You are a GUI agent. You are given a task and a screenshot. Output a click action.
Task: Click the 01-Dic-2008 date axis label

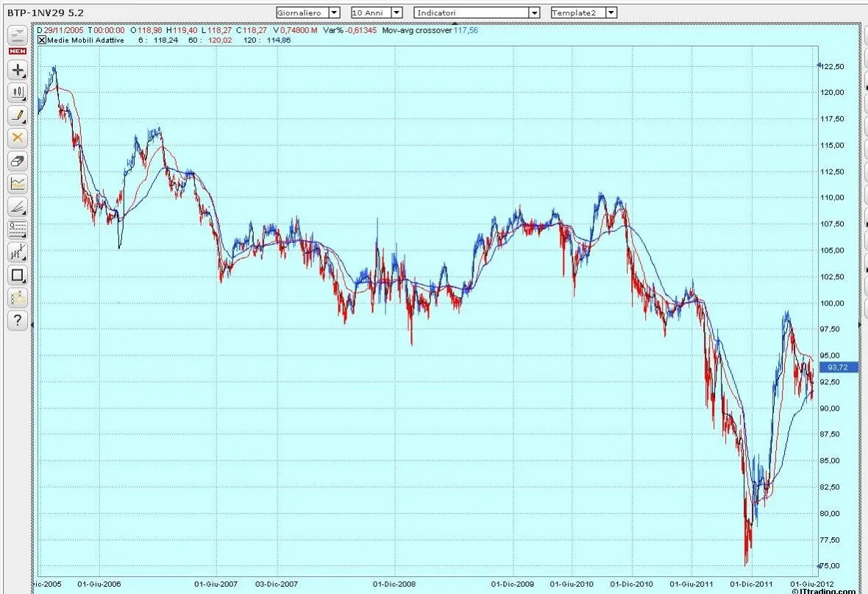point(394,584)
